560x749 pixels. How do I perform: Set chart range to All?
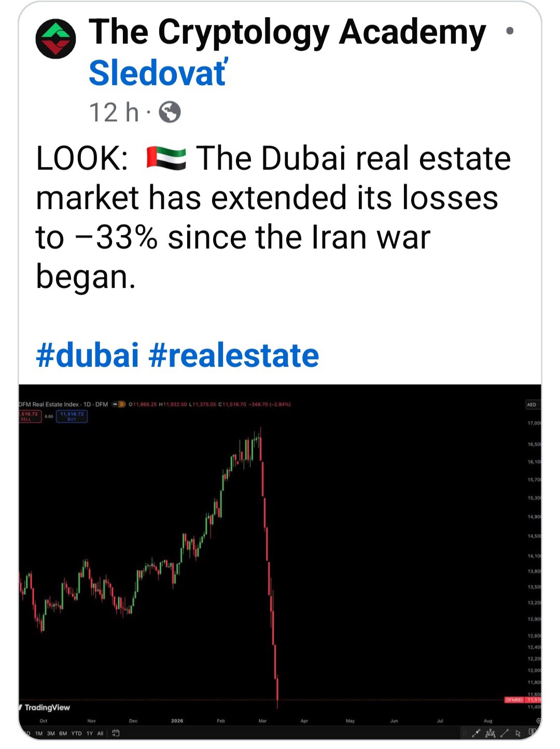click(x=100, y=733)
